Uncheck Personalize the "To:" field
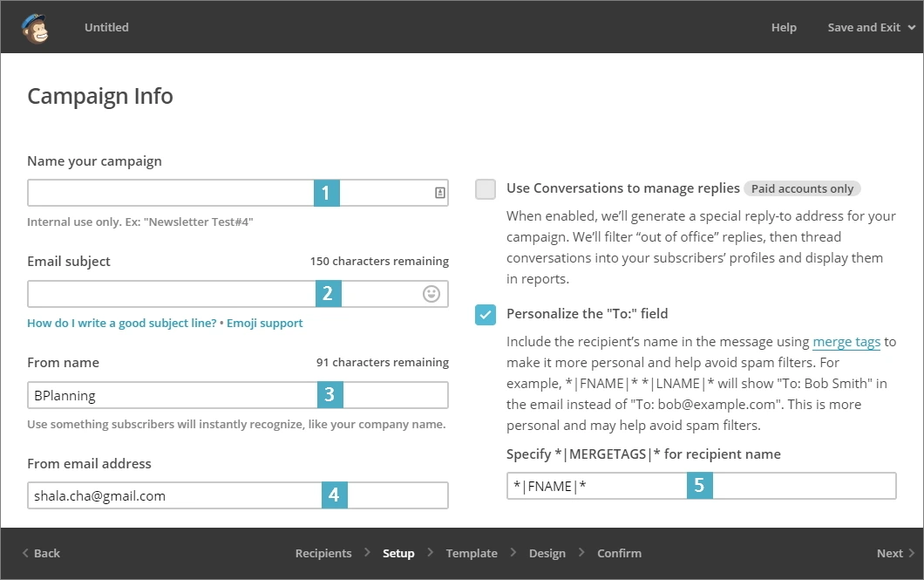Screen dimensions: 924x580 pyautogui.click(x=486, y=314)
